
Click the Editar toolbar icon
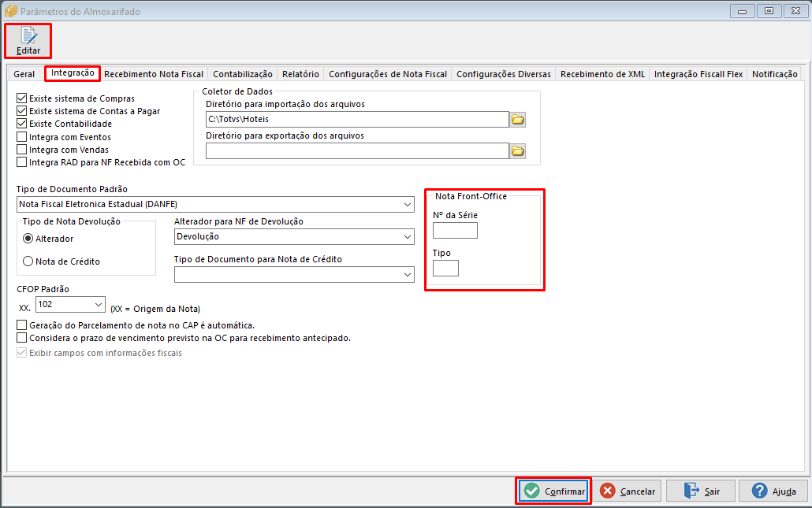coord(28,41)
